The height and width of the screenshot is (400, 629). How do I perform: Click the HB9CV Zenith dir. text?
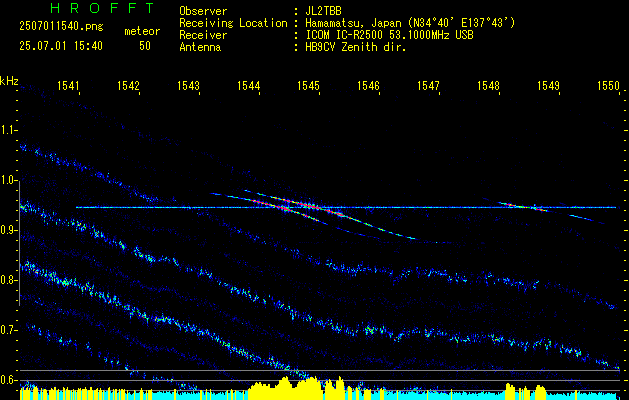click(x=356, y=47)
